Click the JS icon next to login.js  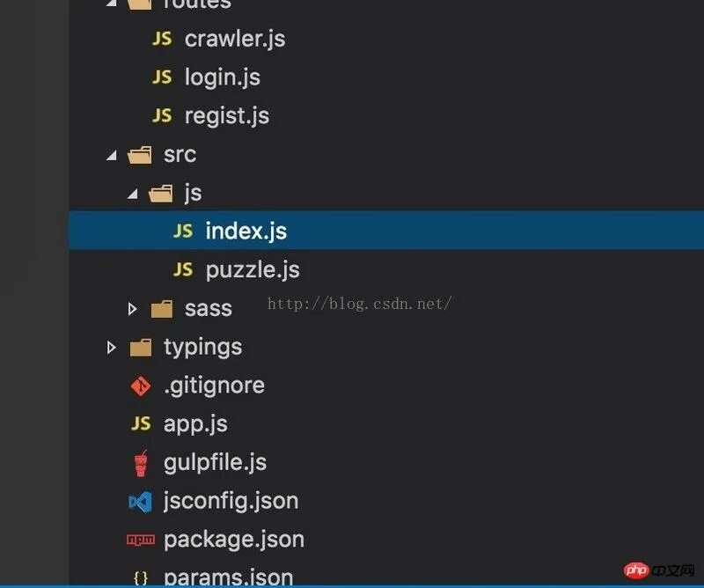click(162, 77)
